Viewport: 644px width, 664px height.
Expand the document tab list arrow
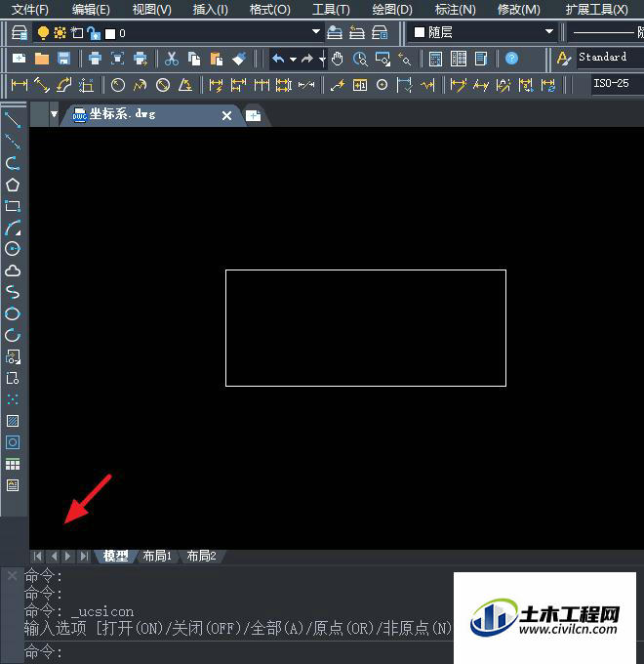tap(54, 114)
